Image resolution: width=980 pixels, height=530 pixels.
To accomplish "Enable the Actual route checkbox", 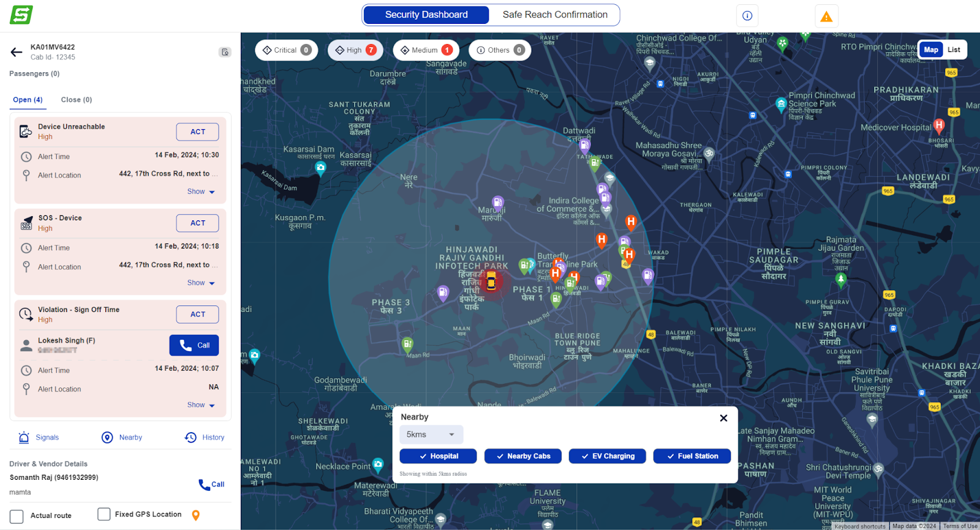I will [17, 516].
